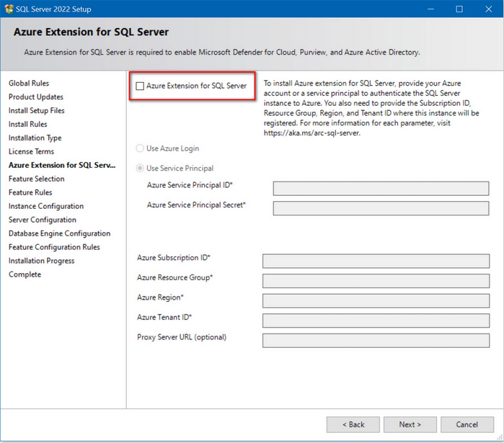Image resolution: width=504 pixels, height=443 pixels.
Task: Open the Global Rules step
Action: pos(29,84)
